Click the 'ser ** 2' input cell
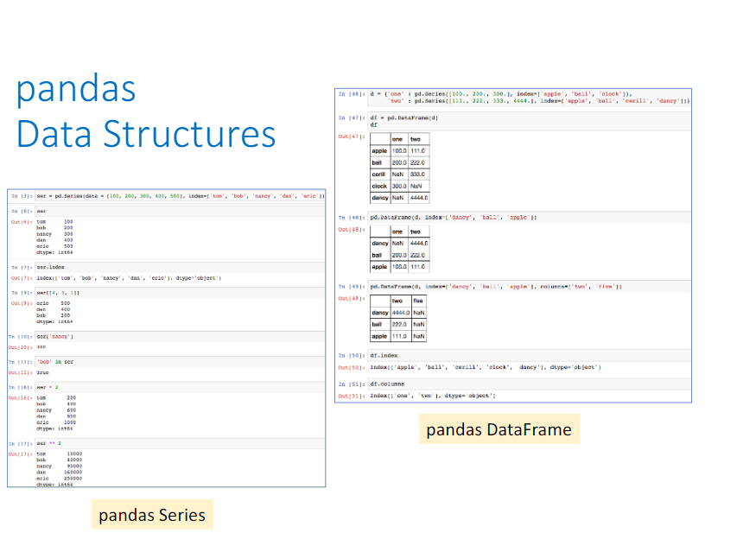Image resolution: width=756 pixels, height=552 pixels. pyautogui.click(x=181, y=443)
